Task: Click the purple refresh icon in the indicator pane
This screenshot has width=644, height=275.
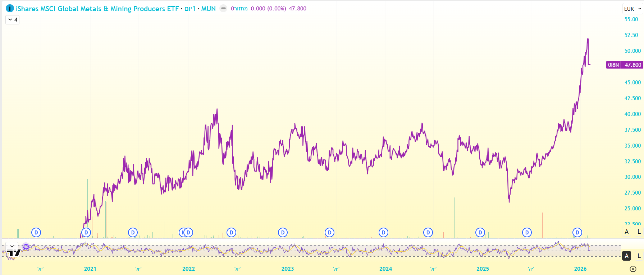Action: [x=26, y=247]
